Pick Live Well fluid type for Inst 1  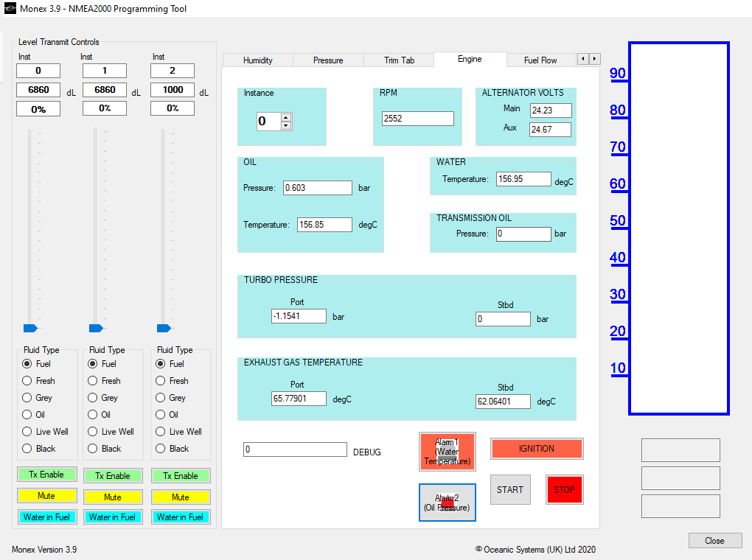[x=111, y=432]
